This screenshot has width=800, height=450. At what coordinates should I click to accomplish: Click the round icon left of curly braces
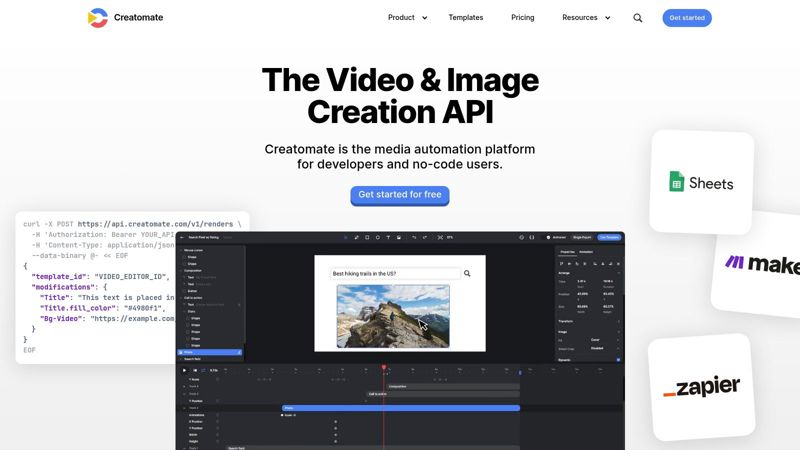[x=521, y=237]
